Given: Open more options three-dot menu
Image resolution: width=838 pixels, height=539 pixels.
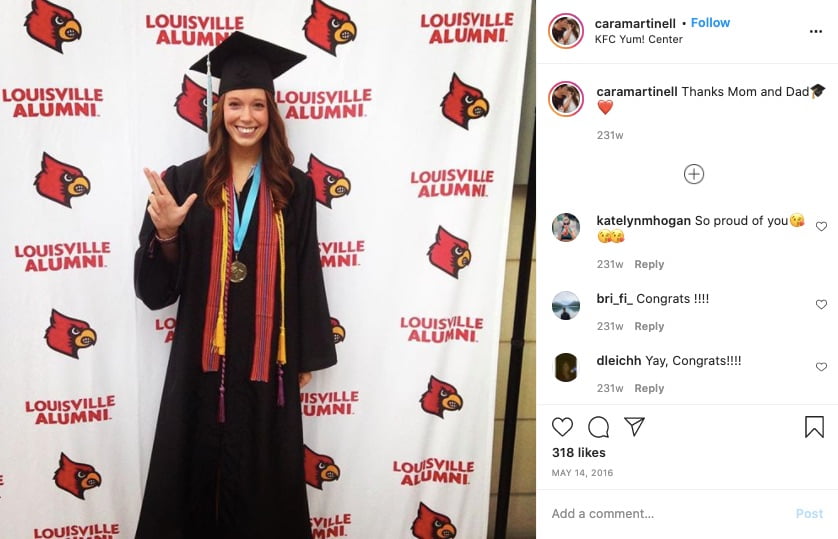Looking at the screenshot, I should tap(816, 32).
